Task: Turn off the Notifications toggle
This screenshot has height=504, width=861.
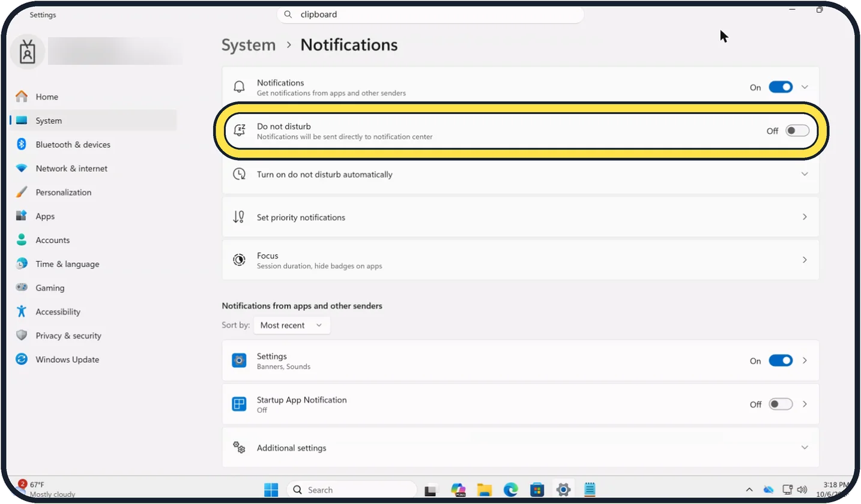Action: [781, 88]
